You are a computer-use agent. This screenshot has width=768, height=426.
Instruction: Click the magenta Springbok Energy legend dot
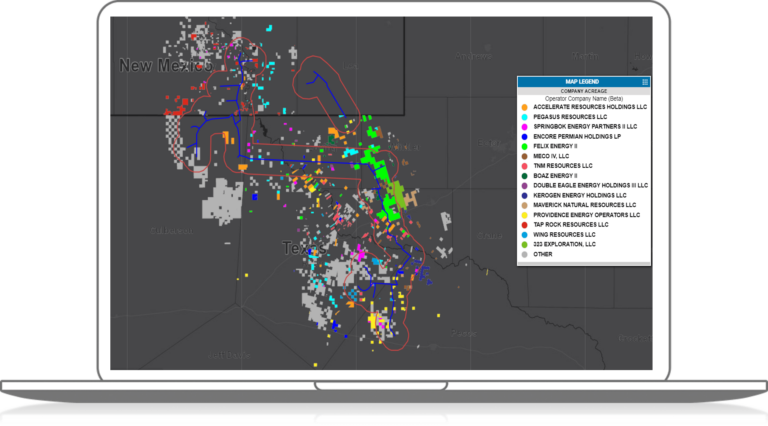(525, 127)
